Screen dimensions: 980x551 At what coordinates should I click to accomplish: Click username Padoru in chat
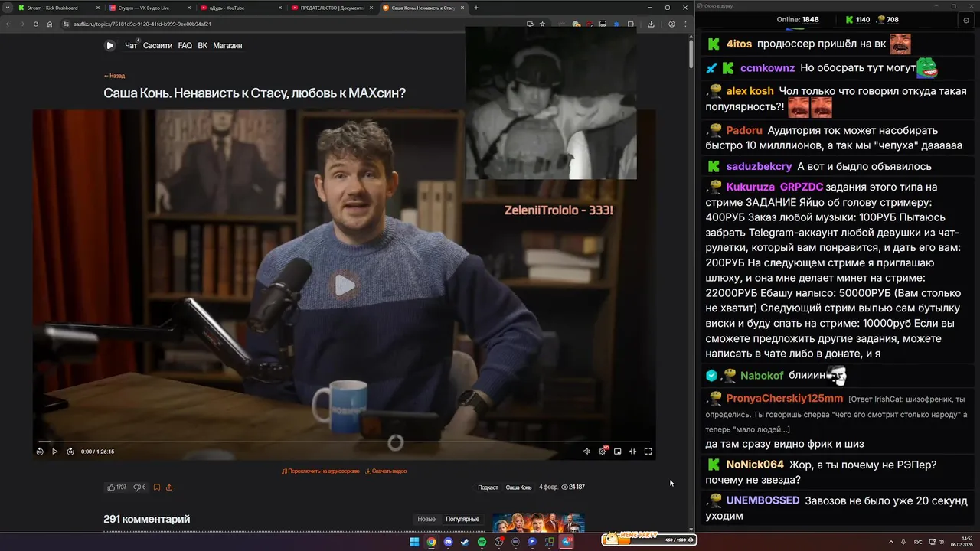coord(744,130)
